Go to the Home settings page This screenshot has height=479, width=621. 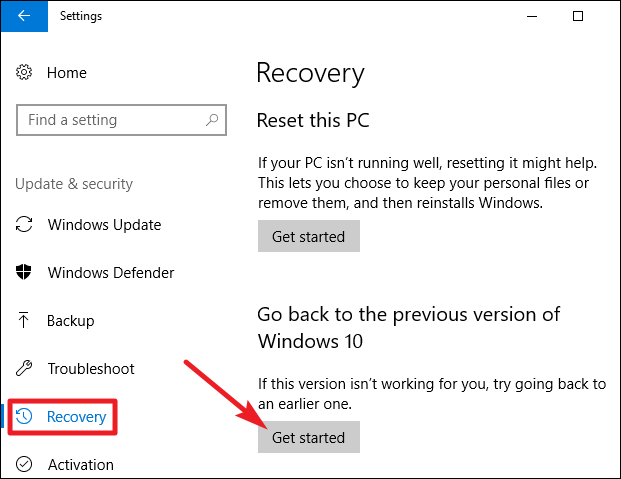coord(66,73)
